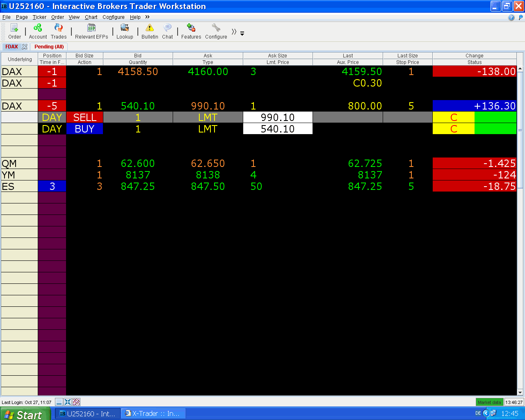
Task: Click DAX ask price 4160.00
Action: [208, 71]
